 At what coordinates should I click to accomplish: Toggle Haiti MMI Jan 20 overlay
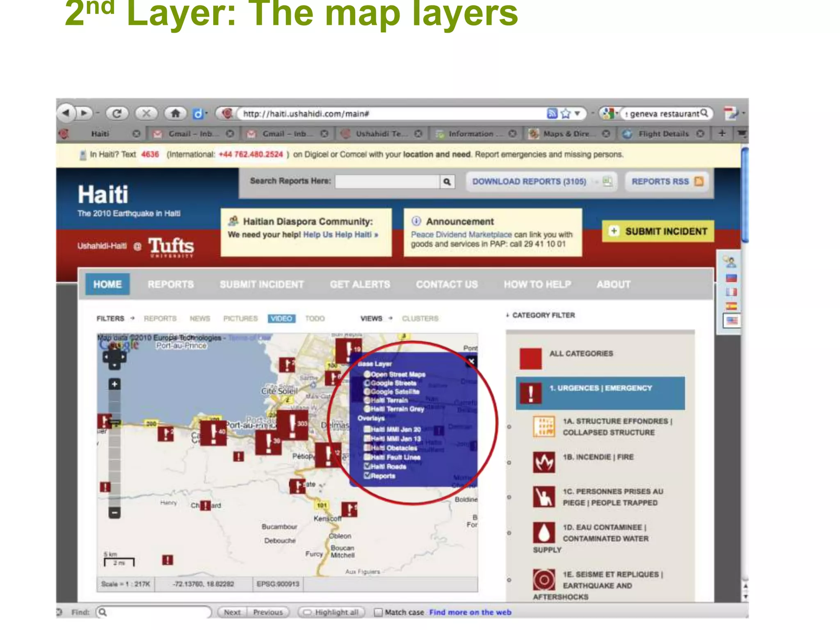tap(367, 429)
